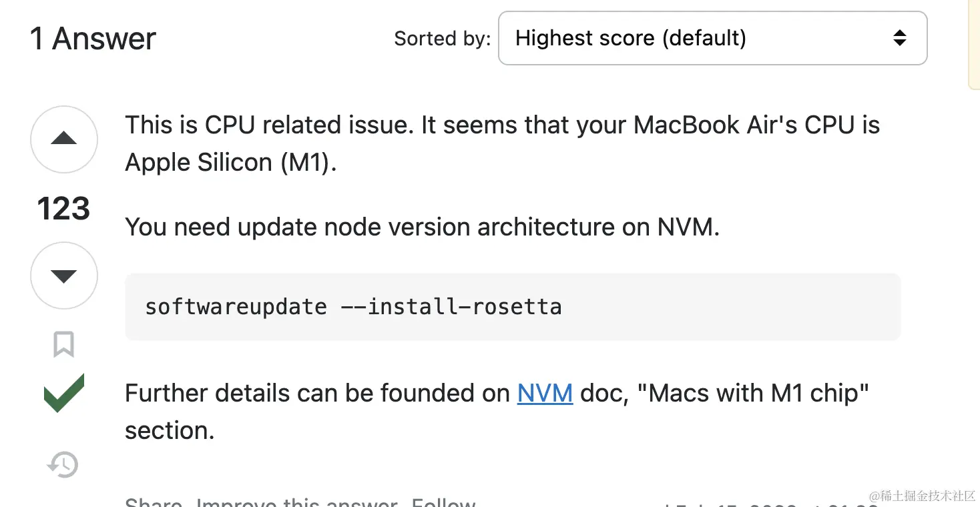Downvote the answer
This screenshot has height=507, width=980.
click(x=64, y=276)
